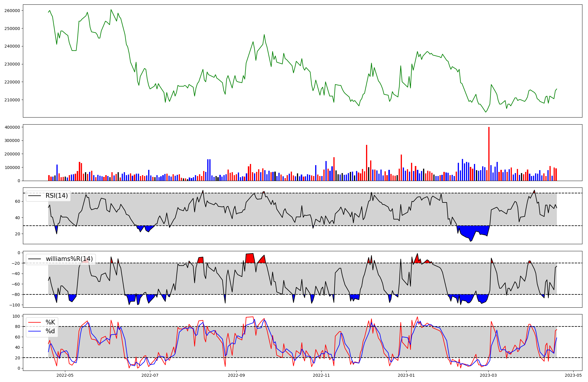
Task: Click the 100 tick on stochastic axis
Action: 16,316
